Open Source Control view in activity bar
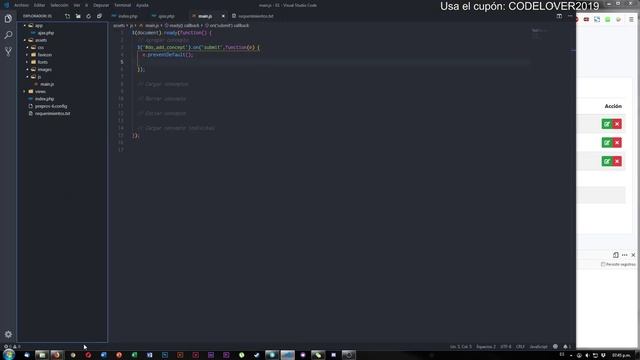 coord(8,51)
